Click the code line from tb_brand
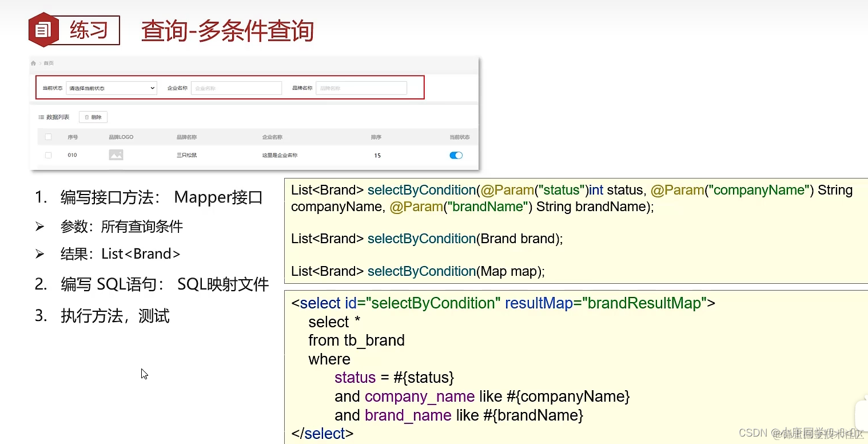 356,340
